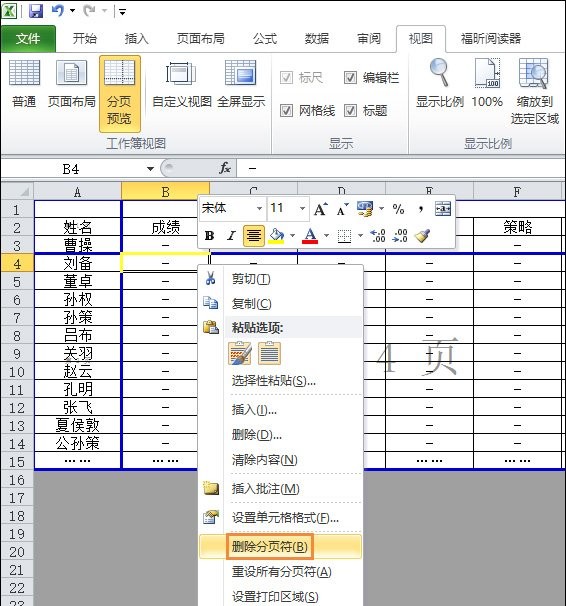The height and width of the screenshot is (606, 566).
Task: Apply percent style in mini toolbar
Action: pos(398,209)
